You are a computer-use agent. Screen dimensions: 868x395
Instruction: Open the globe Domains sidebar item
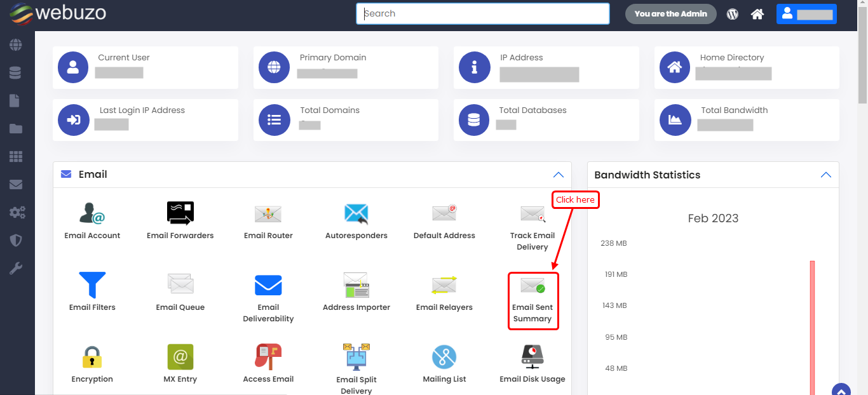click(16, 45)
